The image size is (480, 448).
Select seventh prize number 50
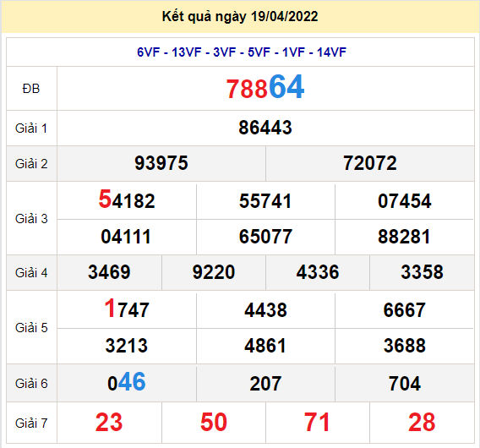pyautogui.click(x=214, y=423)
